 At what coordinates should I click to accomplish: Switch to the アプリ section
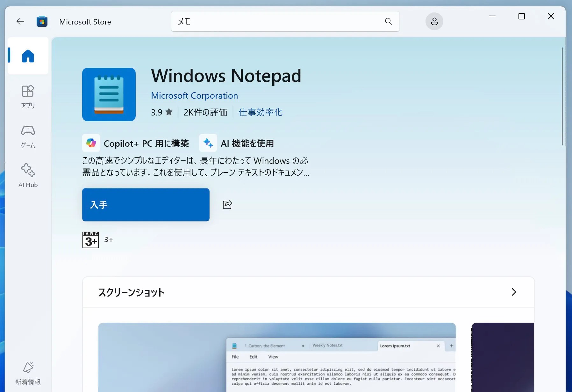[28, 96]
